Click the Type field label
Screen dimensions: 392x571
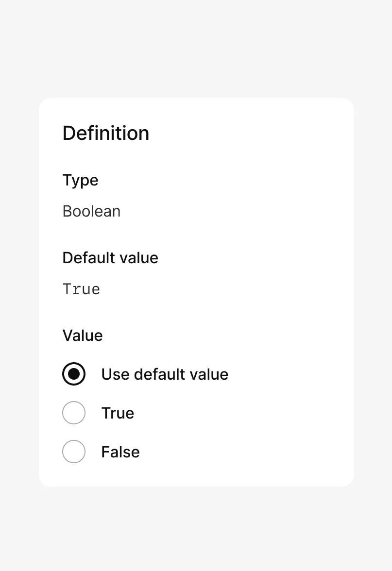(x=81, y=180)
